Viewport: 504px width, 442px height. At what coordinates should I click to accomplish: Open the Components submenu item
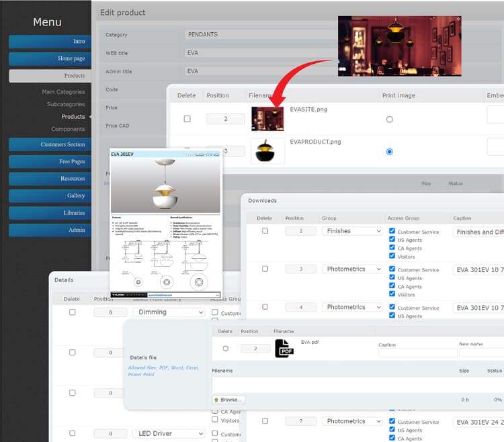(x=68, y=129)
